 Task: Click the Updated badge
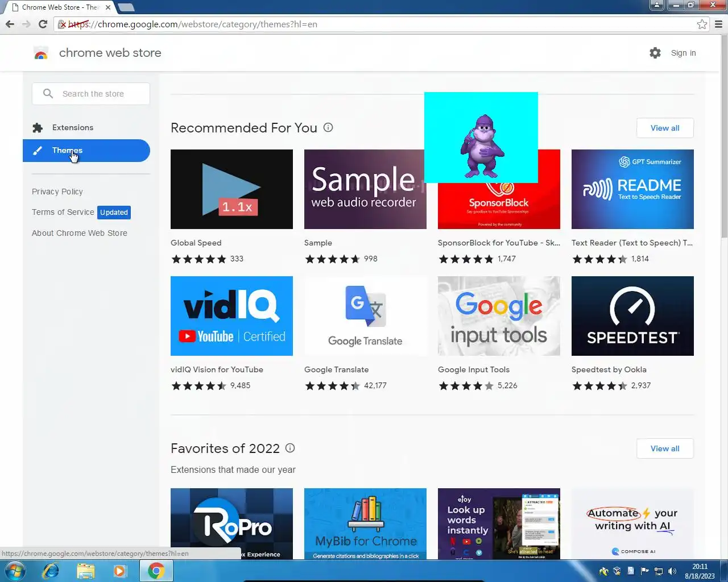[114, 212]
